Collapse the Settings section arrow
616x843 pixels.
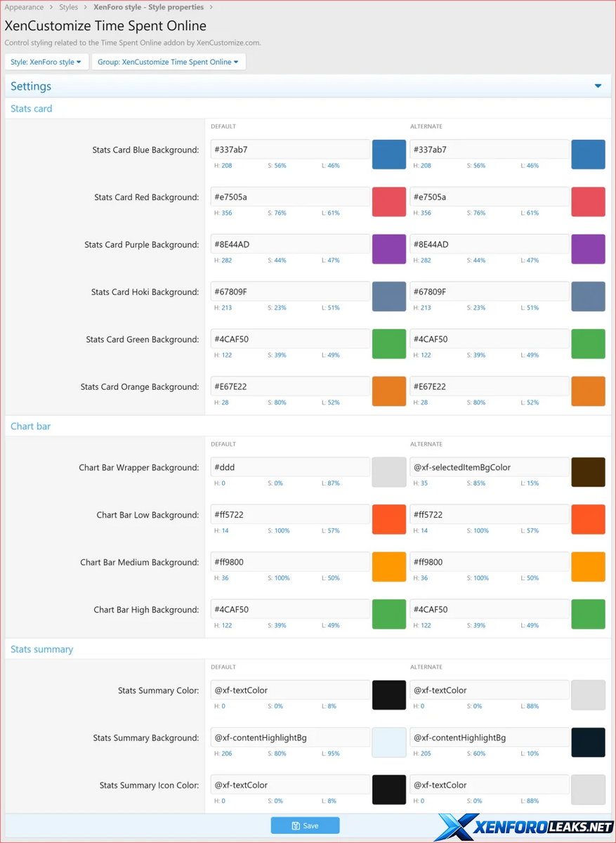pyautogui.click(x=598, y=86)
